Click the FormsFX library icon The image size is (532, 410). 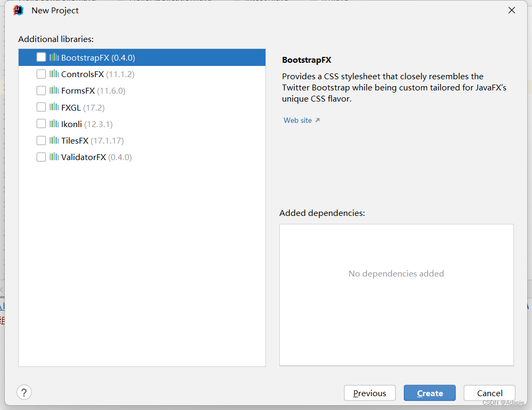[54, 90]
